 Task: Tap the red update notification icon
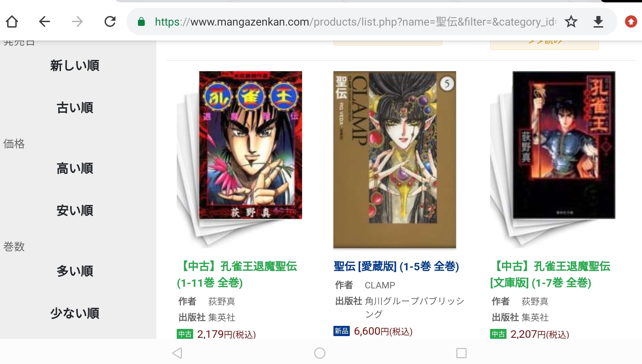coord(631,22)
